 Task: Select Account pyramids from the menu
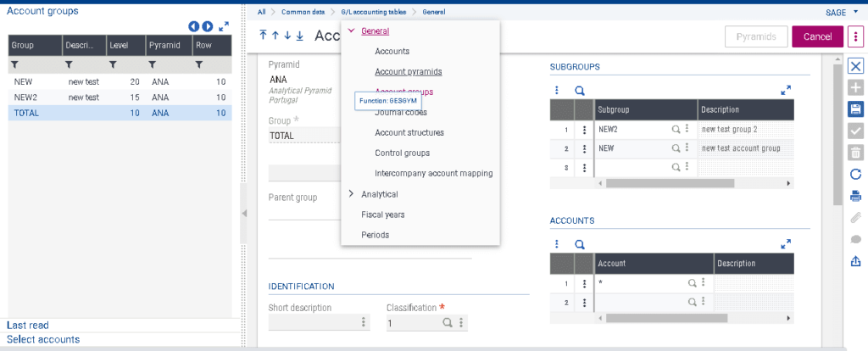[x=408, y=72]
